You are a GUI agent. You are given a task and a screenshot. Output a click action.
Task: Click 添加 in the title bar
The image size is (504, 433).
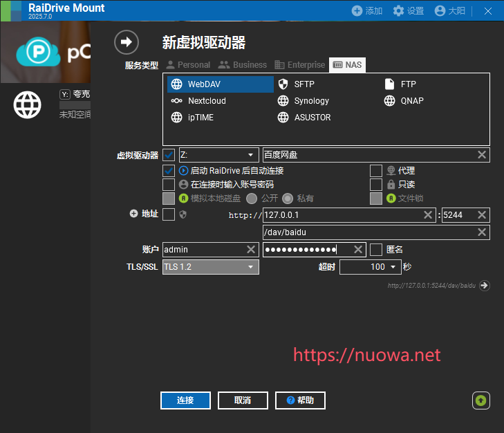366,11
